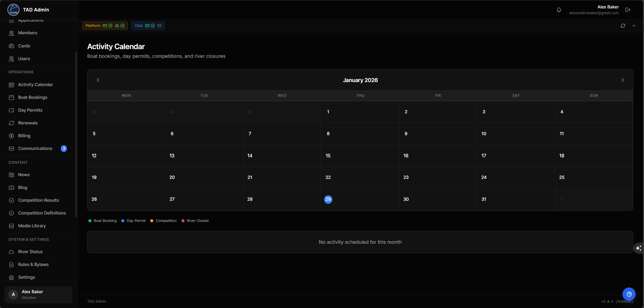
Task: Click the River Status cloud icon
Action: coord(11,252)
